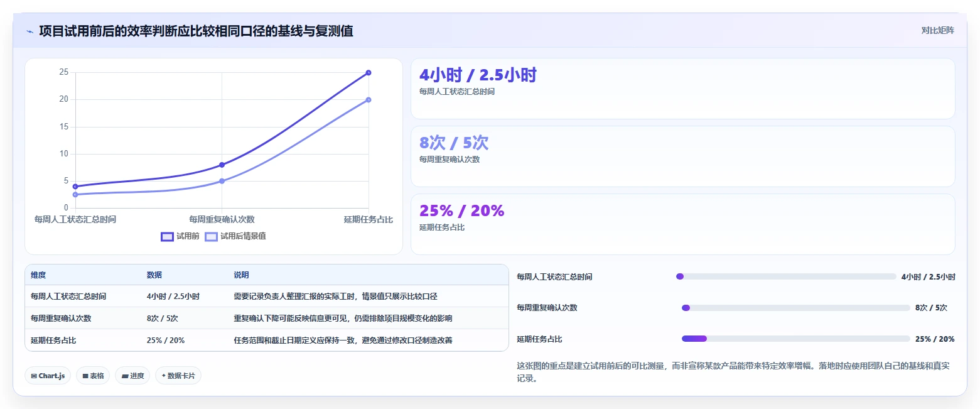Click the note starting 任务范围和截止日期
Image resolution: width=980 pixels, height=409 pixels.
343,341
